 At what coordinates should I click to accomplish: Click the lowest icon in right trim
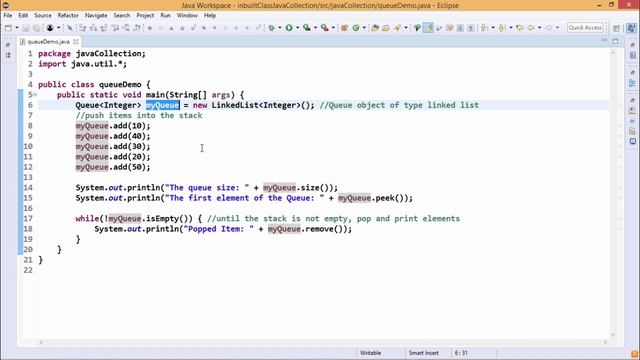(x=632, y=141)
